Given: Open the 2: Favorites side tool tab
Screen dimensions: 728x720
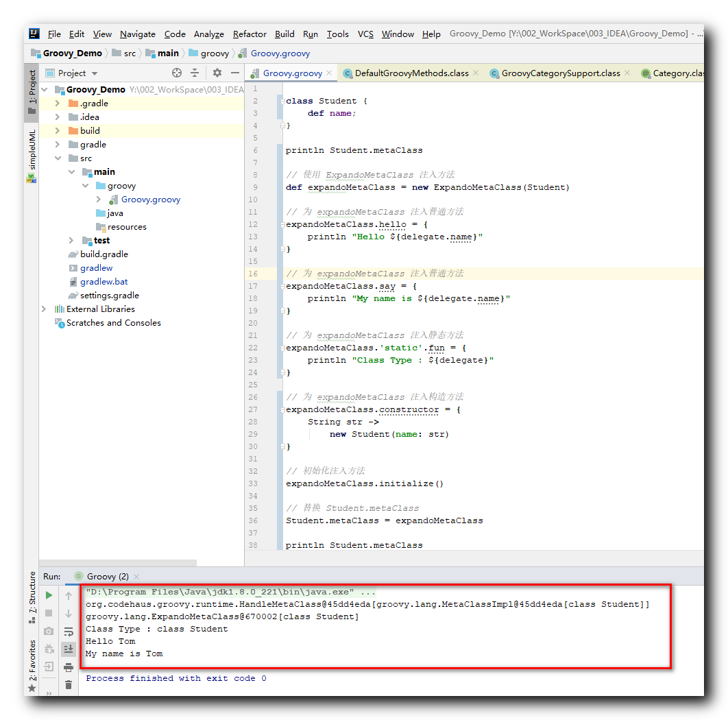Looking at the screenshot, I should click(32, 665).
